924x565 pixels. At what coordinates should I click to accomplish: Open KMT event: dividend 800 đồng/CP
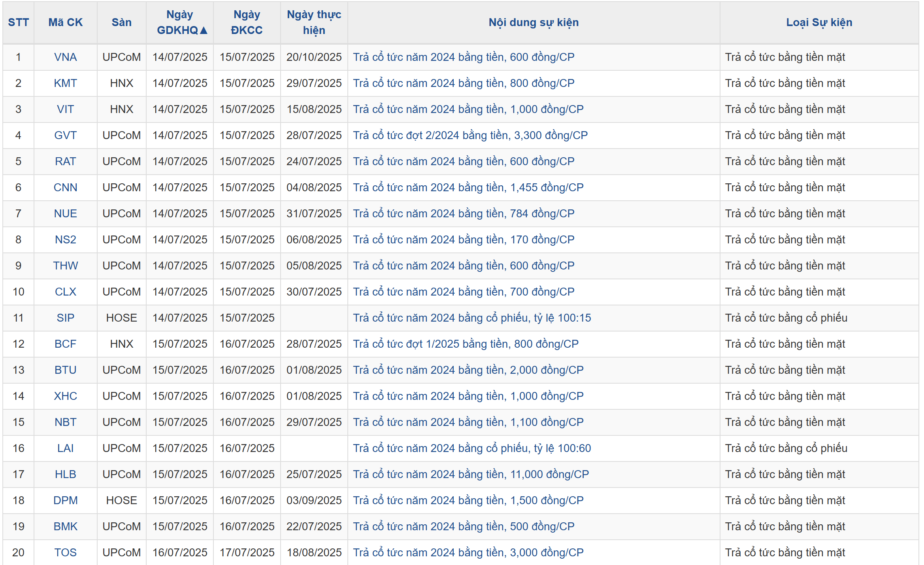click(464, 83)
